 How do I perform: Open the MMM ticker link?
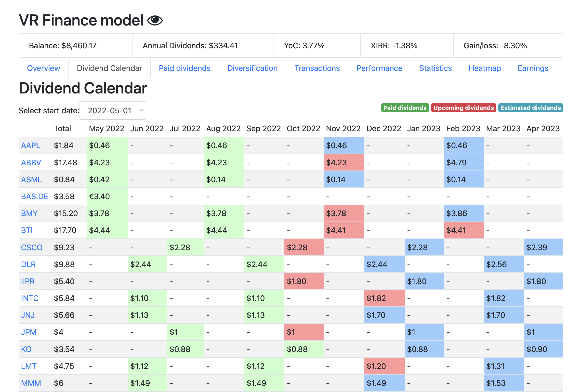click(x=31, y=383)
